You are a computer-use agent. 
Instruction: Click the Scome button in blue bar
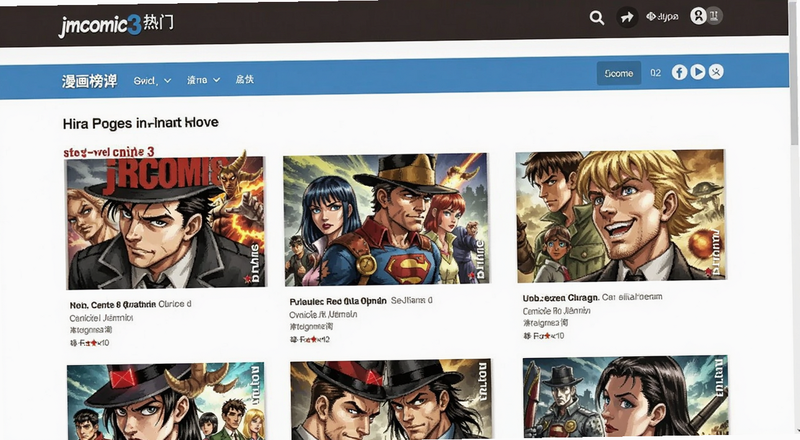619,74
